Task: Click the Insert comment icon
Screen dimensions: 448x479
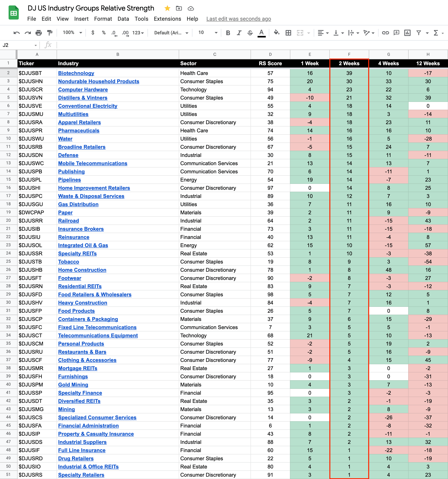Action: point(396,33)
